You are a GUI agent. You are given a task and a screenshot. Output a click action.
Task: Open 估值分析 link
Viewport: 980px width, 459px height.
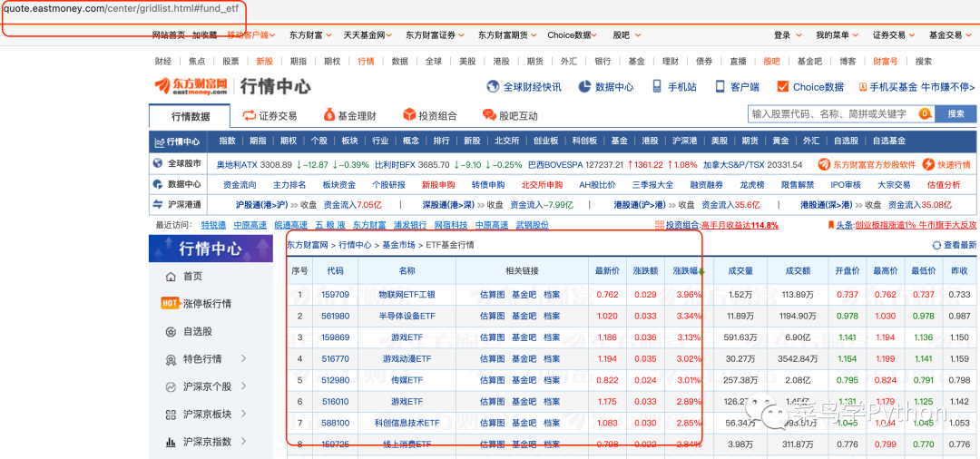[x=944, y=185]
